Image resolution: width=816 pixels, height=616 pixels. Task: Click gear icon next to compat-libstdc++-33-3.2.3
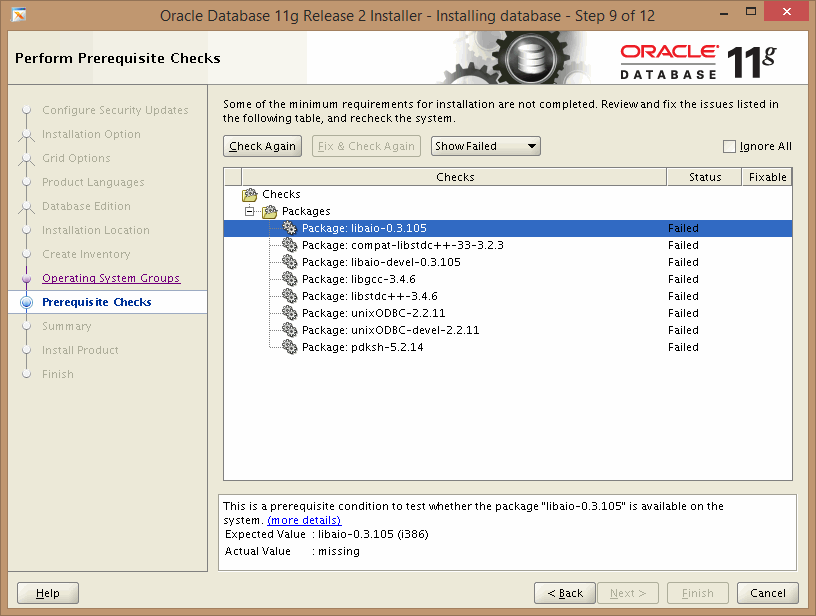(x=289, y=245)
